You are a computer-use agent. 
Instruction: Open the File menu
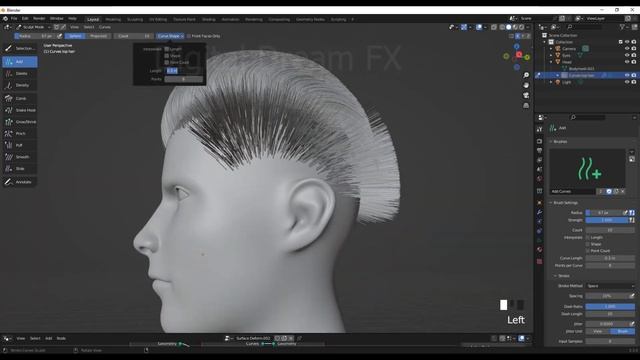14,19
